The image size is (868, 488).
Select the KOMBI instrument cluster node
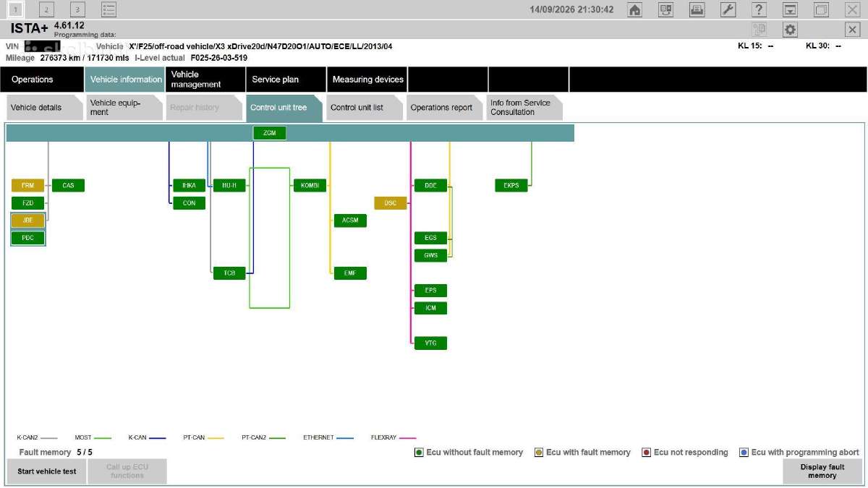coord(310,186)
